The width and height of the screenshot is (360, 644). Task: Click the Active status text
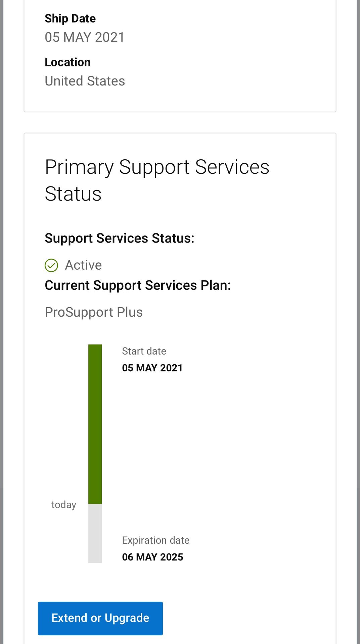tap(83, 265)
